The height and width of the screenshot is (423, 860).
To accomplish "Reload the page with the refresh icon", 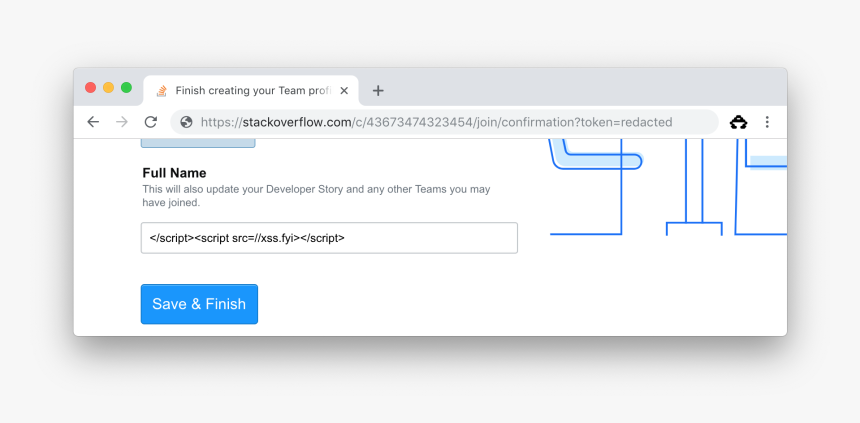I will [151, 122].
